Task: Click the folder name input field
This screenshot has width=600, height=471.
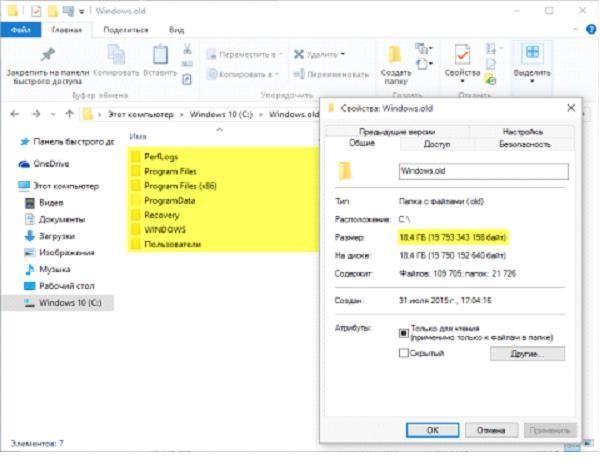Action: [x=484, y=171]
